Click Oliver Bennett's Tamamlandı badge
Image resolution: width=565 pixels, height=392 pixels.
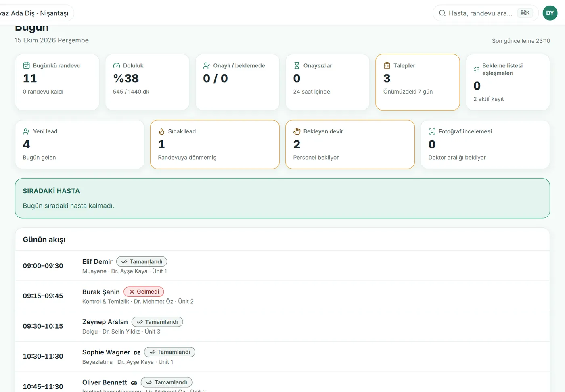point(167,382)
